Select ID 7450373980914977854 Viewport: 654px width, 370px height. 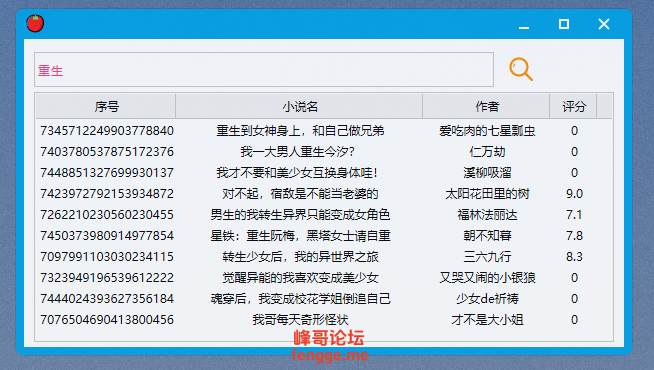pyautogui.click(x=107, y=236)
